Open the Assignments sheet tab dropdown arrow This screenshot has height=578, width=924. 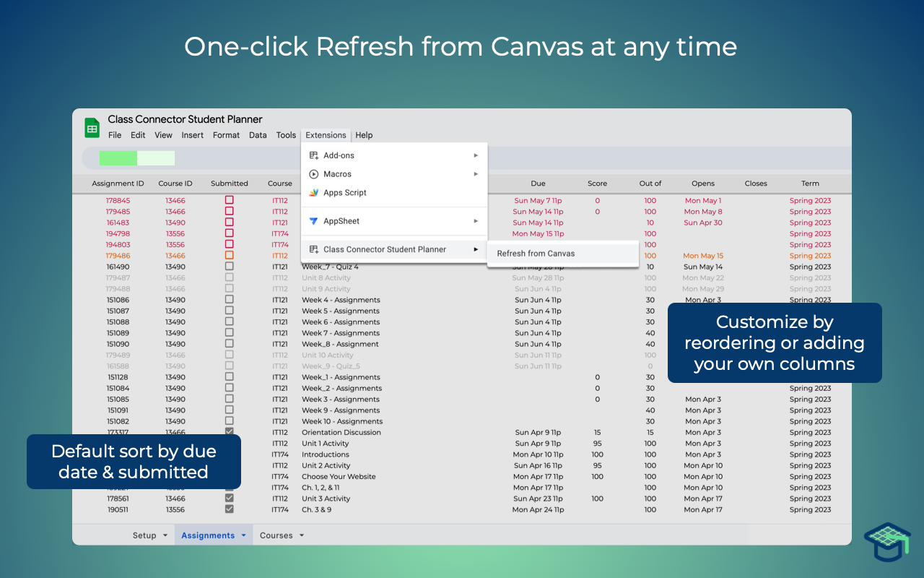pyautogui.click(x=243, y=535)
